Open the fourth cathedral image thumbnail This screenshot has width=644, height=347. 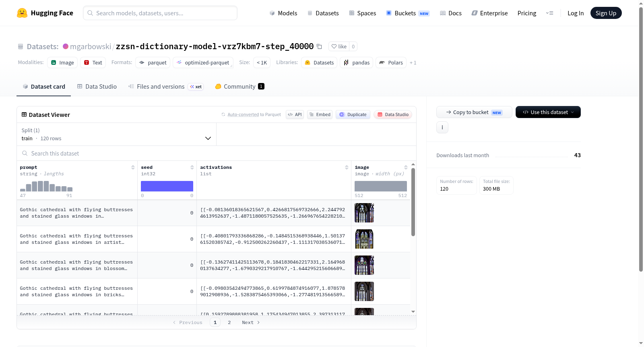coord(364,291)
